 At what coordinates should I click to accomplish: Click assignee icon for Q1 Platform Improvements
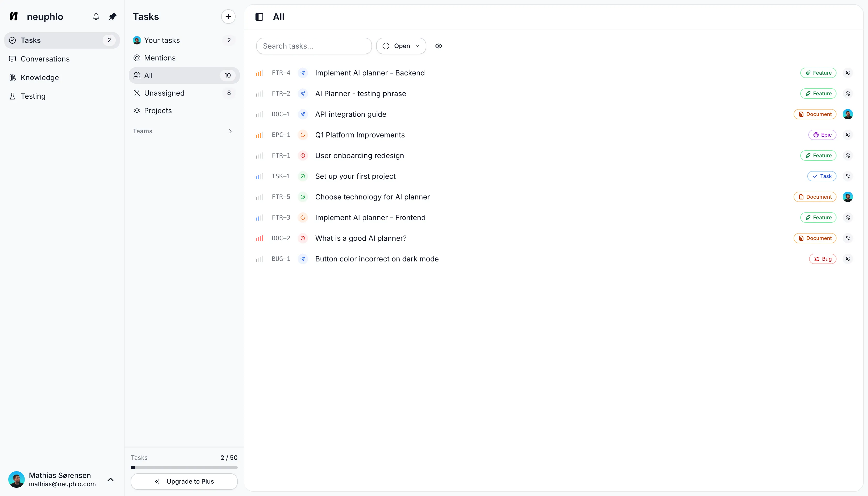(848, 135)
